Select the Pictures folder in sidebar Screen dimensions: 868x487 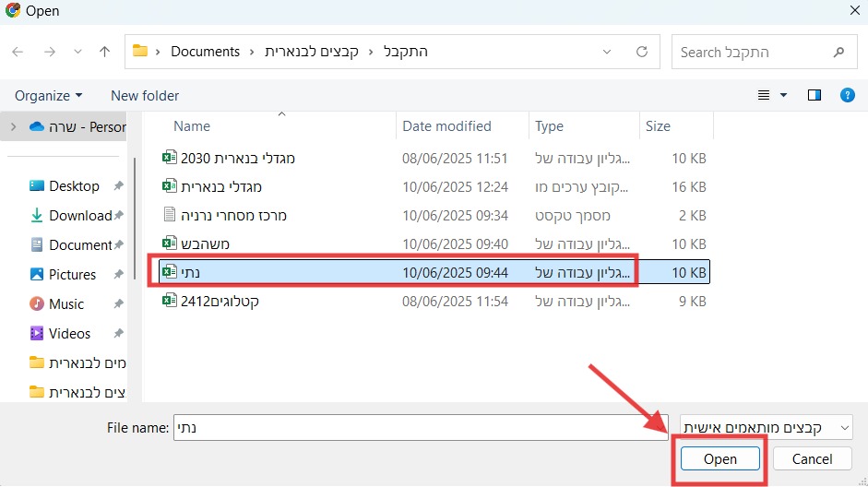pyautogui.click(x=72, y=274)
